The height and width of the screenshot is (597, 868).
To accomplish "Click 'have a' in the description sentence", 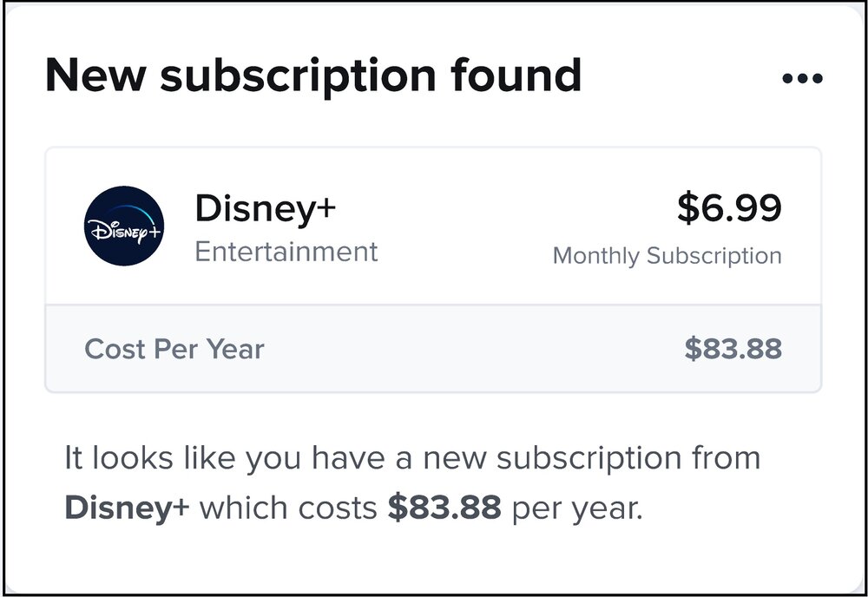I will point(361,459).
